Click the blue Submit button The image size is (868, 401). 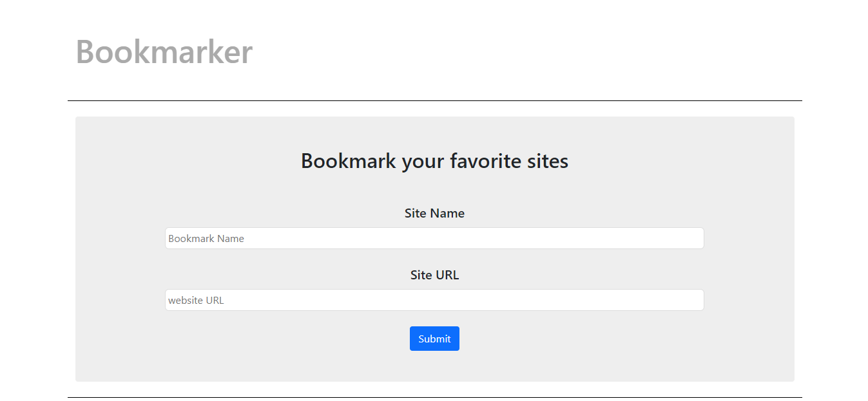[434, 339]
